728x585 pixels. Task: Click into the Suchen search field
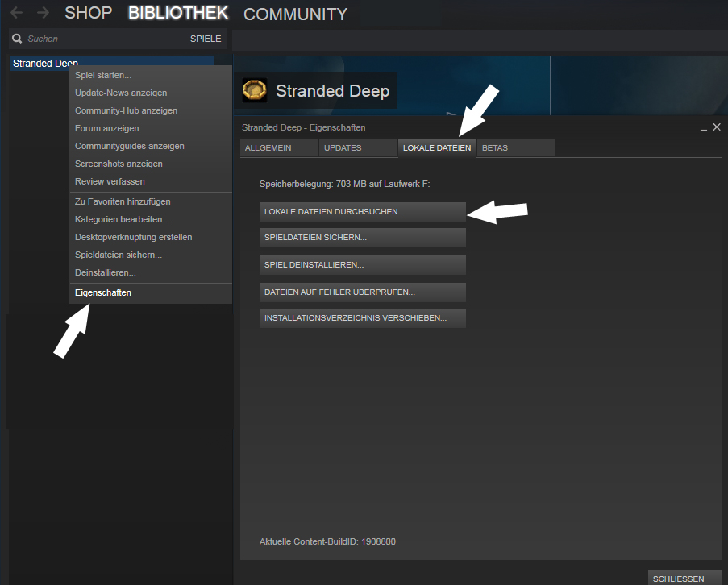point(97,39)
